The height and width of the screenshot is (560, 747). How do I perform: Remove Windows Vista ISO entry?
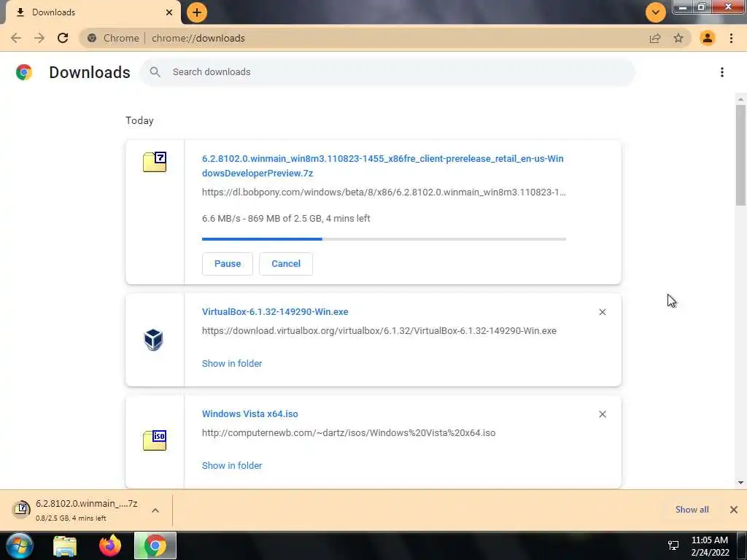click(x=602, y=414)
